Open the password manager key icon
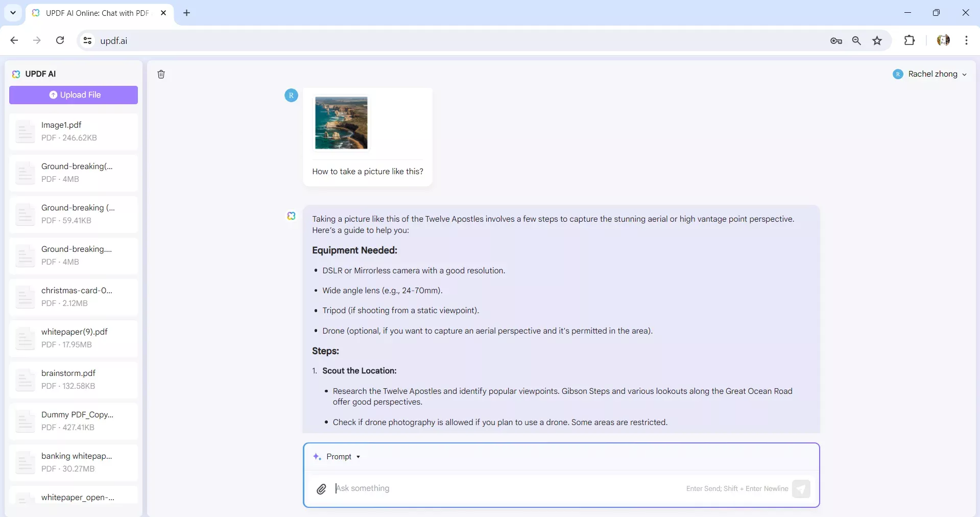 pyautogui.click(x=836, y=41)
